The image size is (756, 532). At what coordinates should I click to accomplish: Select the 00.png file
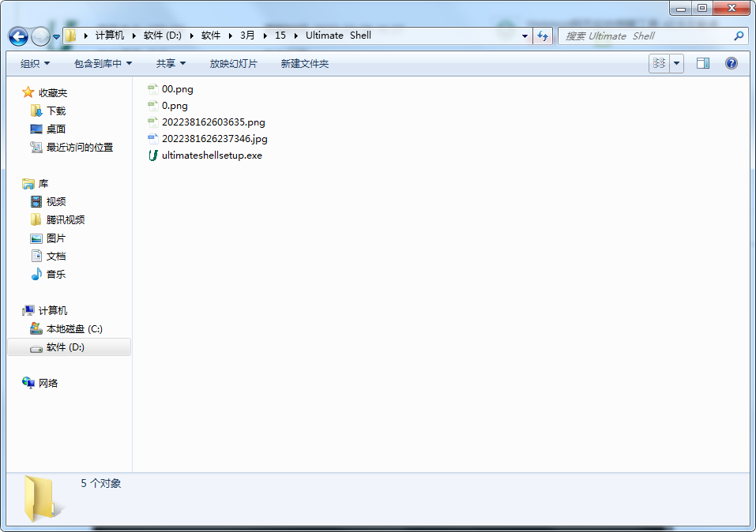177,89
